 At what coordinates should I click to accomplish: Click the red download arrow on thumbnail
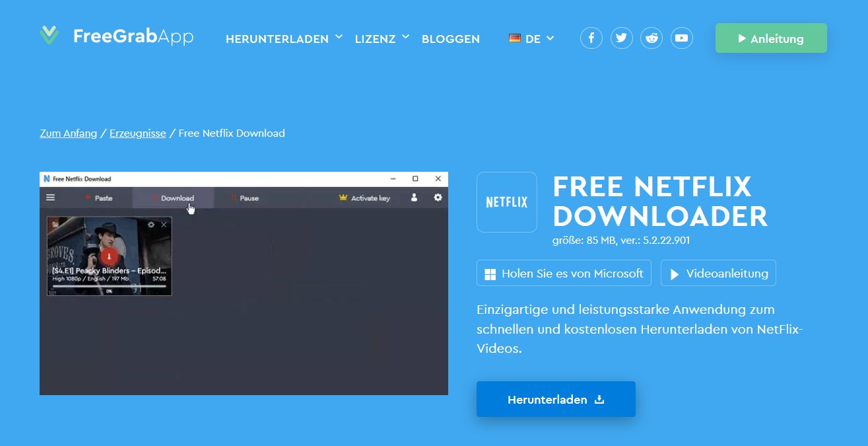click(x=110, y=256)
